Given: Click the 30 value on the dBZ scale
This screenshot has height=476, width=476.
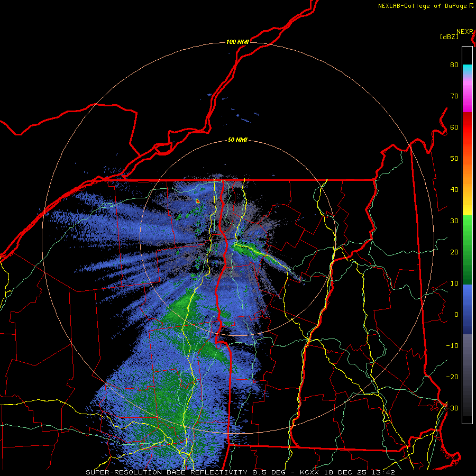Looking at the screenshot, I should (x=454, y=221).
